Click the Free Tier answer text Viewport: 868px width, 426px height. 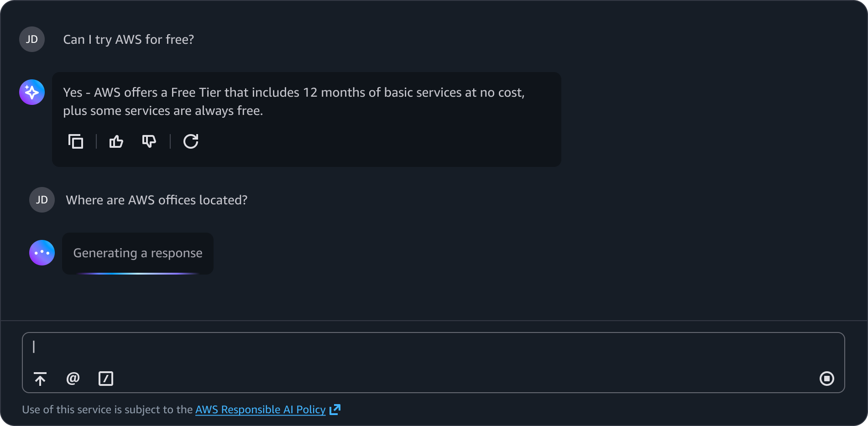point(294,101)
